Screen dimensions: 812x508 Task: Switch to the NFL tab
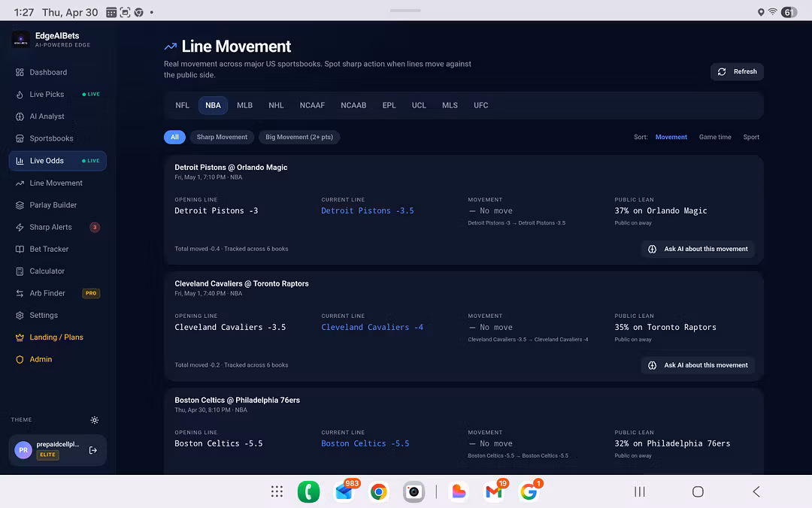click(x=182, y=105)
